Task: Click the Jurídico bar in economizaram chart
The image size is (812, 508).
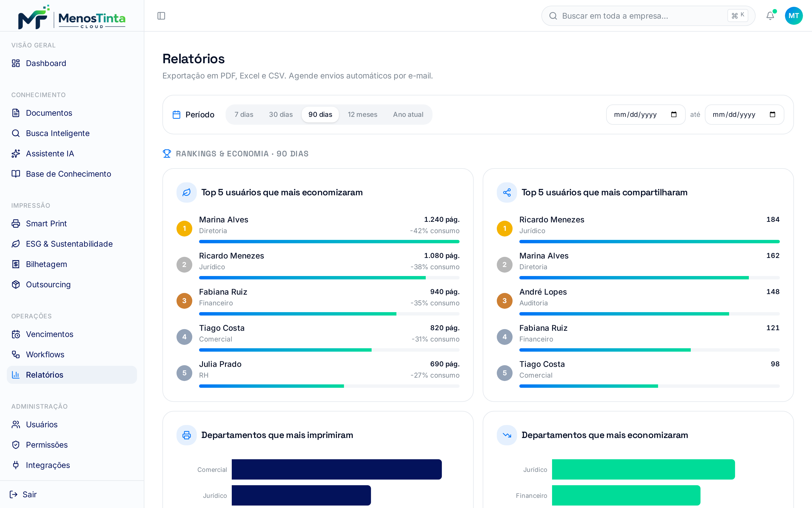Action: [x=643, y=469]
